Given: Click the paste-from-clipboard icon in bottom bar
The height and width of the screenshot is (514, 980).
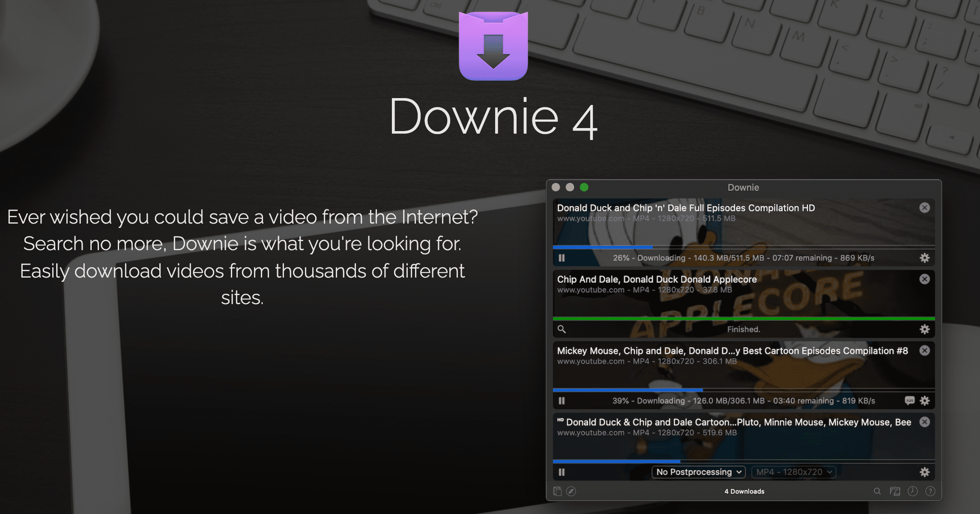Looking at the screenshot, I should (x=557, y=491).
